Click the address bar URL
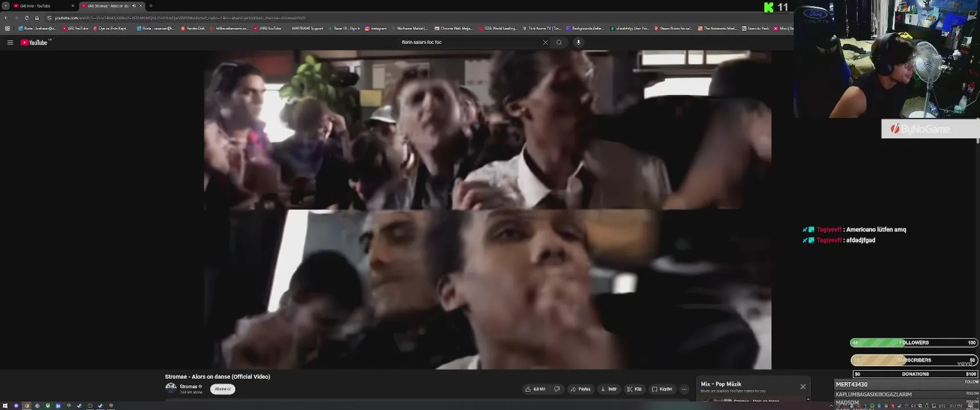980x410 pixels. pos(180,18)
